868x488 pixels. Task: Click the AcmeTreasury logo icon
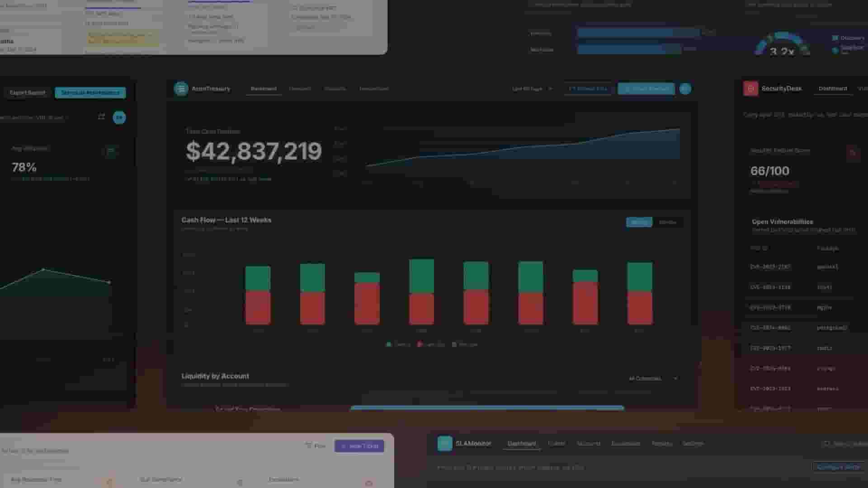coord(181,89)
